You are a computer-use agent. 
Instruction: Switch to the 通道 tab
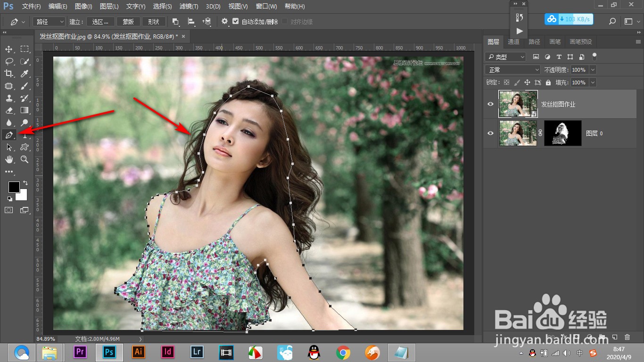(513, 41)
